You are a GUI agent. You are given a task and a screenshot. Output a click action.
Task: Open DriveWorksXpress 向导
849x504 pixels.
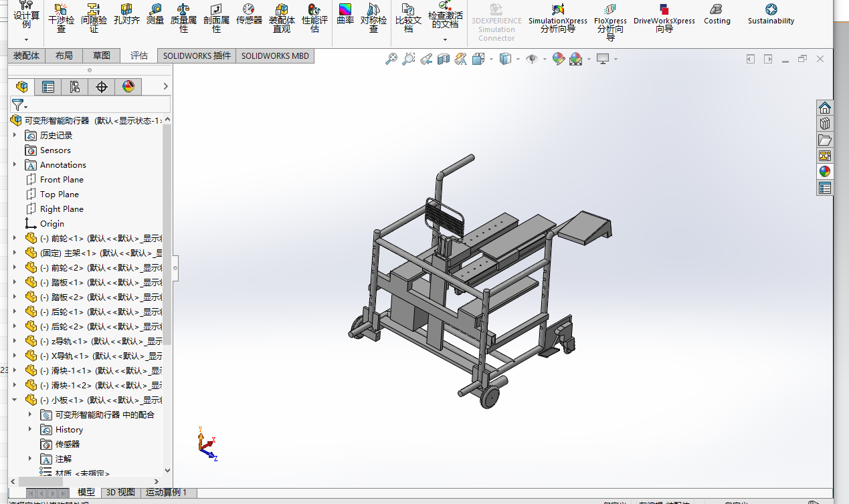[664, 18]
